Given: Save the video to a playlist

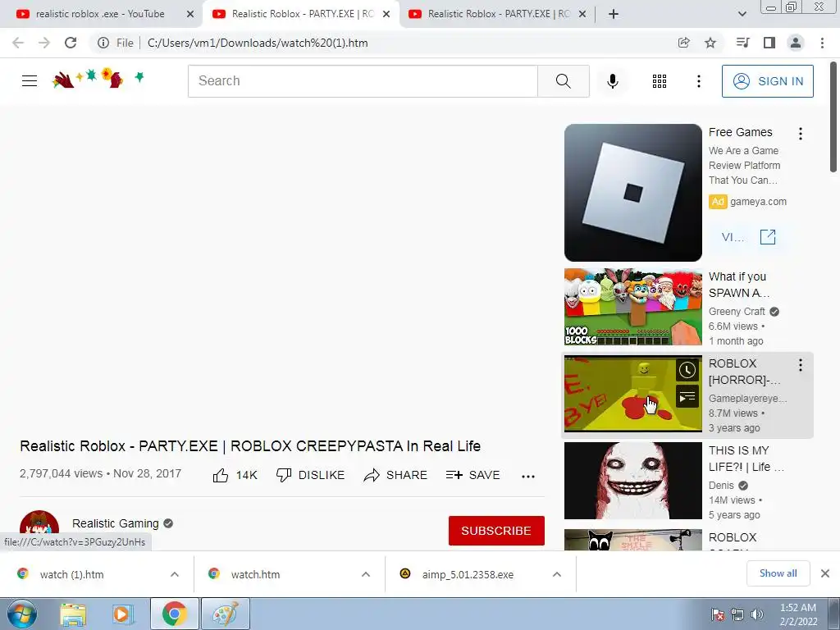Looking at the screenshot, I should tap(473, 475).
